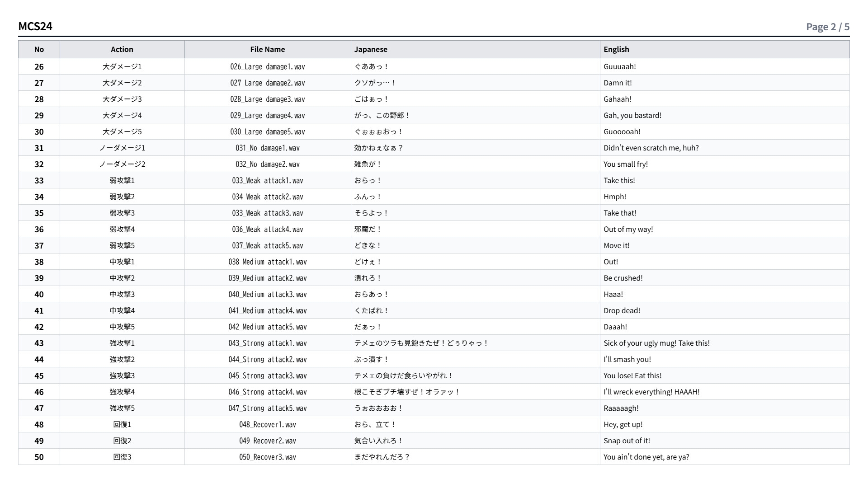Click file name 044_Strong attack2.wav
Viewport: 868px width, 488px height.
[x=268, y=359]
